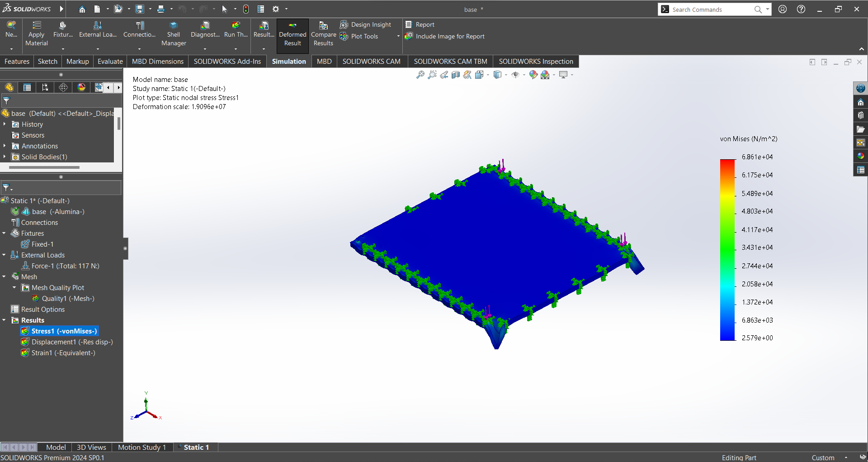Image resolution: width=868 pixels, height=462 pixels.
Task: Click the Rebuild traffic light icon
Action: [x=246, y=9]
